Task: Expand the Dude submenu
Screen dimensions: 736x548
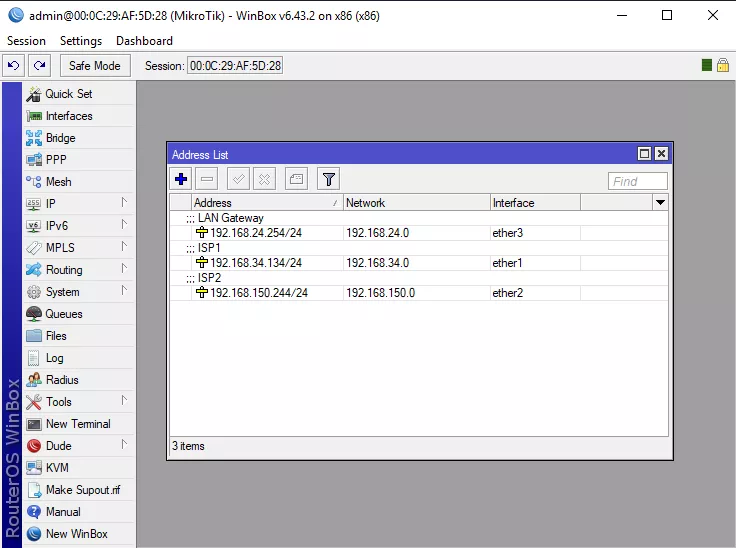Action: (79, 446)
